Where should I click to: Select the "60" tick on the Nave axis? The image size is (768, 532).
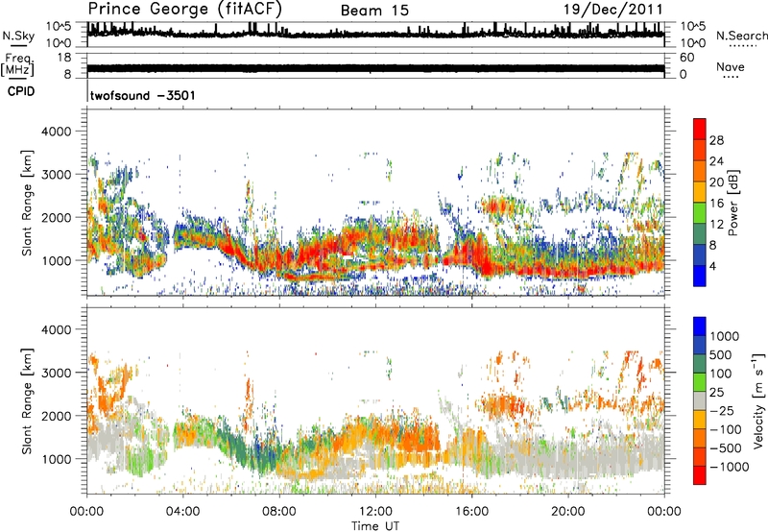[686, 58]
